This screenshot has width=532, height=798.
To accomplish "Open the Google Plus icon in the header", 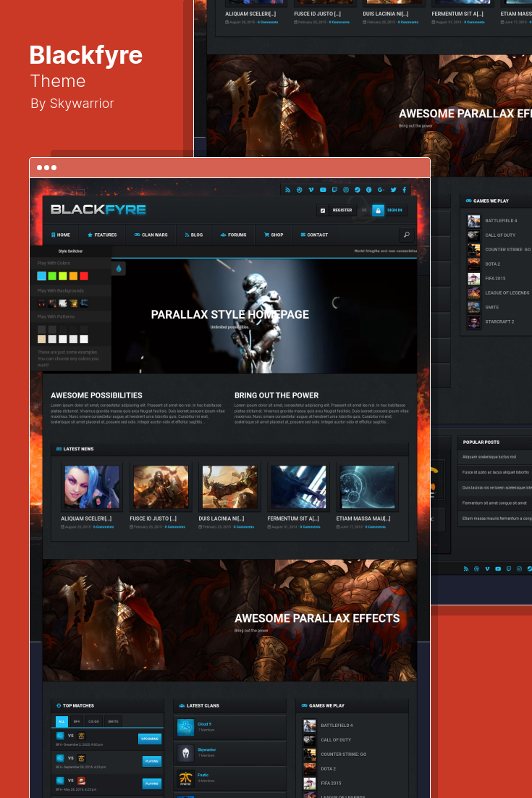I will (381, 190).
